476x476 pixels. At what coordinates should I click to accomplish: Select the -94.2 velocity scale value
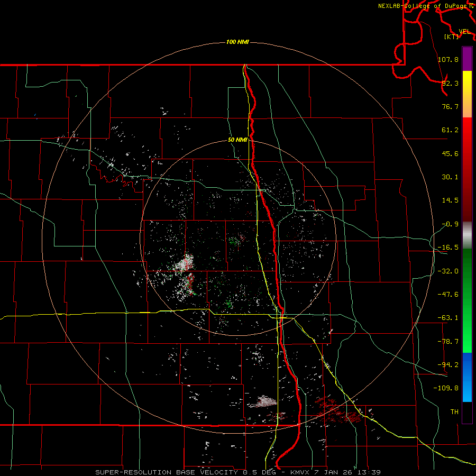click(448, 365)
